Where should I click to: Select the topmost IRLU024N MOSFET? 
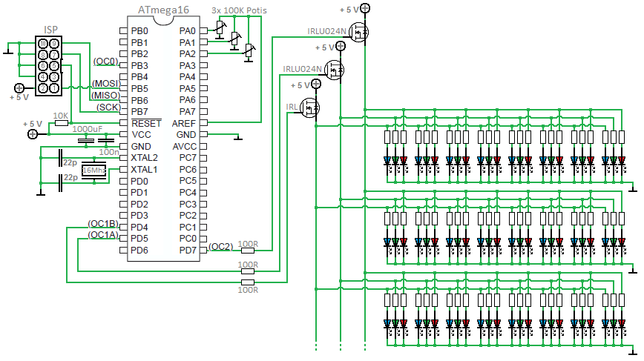(x=358, y=32)
